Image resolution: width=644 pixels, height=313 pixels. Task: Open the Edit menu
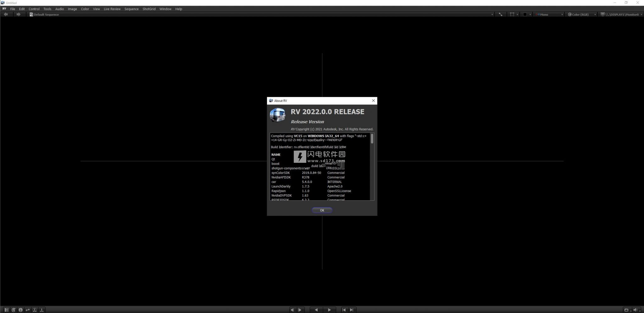(x=22, y=9)
